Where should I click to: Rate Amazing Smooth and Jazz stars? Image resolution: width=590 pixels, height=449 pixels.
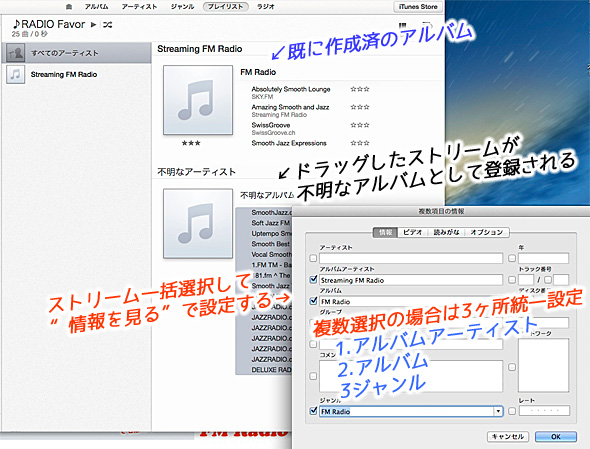coord(360,107)
